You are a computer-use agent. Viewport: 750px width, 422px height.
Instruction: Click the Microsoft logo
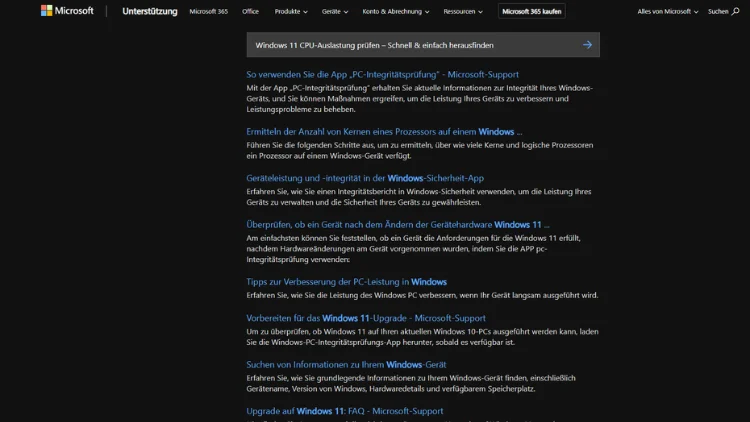click(x=67, y=11)
